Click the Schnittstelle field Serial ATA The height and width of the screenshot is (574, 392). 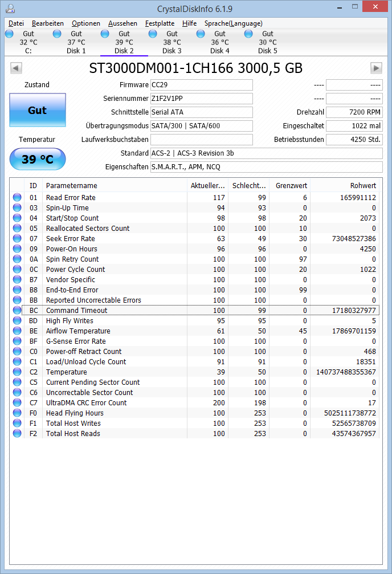[x=202, y=112]
